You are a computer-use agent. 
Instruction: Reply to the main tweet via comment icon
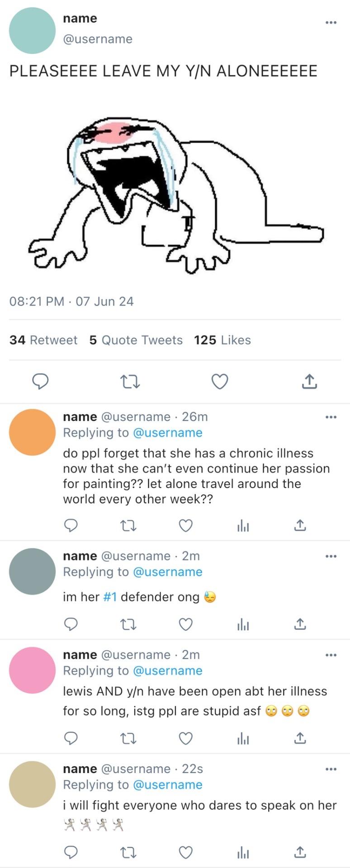[x=40, y=382]
